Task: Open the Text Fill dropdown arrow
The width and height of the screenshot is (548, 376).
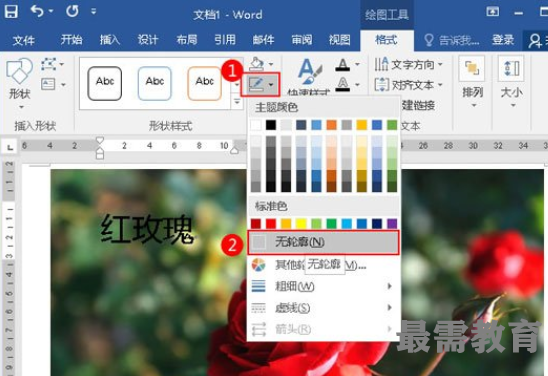Action: coord(357,64)
